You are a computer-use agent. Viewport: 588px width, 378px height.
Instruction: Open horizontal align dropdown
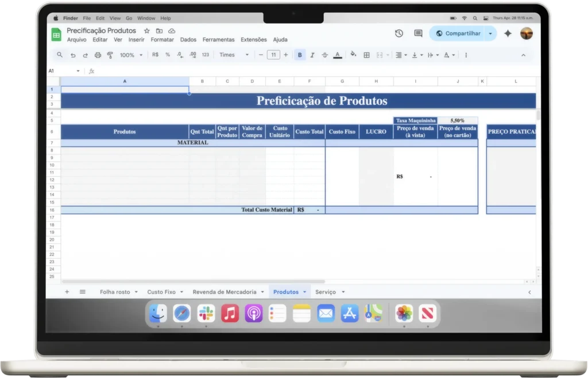(x=401, y=55)
